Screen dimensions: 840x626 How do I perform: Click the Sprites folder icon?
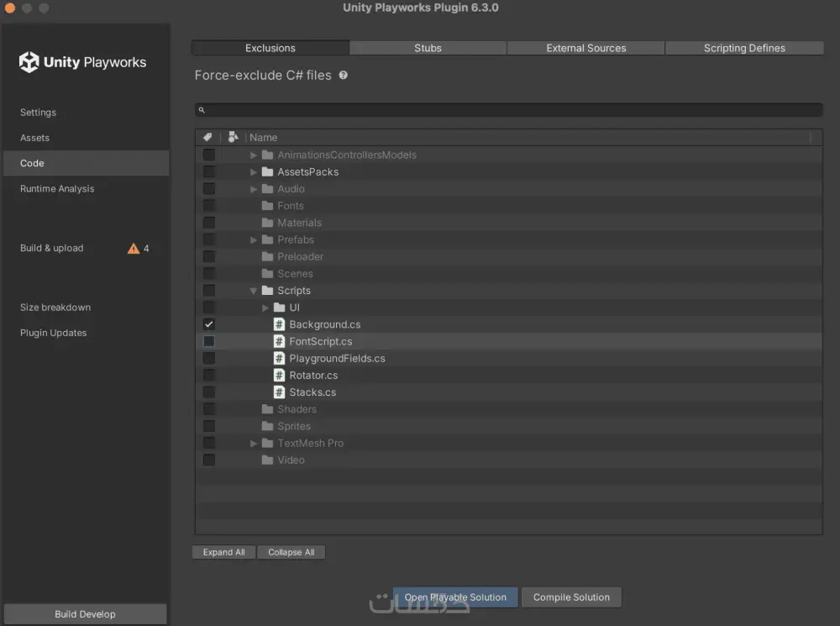pyautogui.click(x=267, y=426)
